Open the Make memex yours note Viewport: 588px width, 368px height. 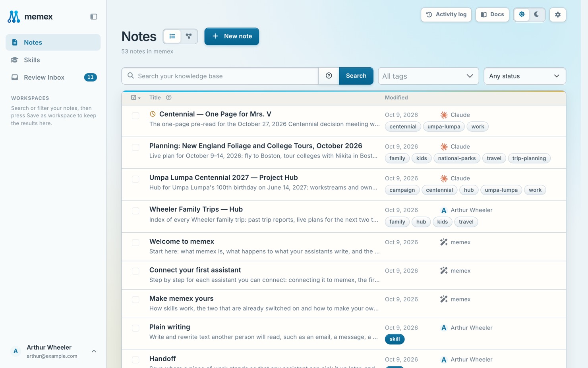click(181, 298)
